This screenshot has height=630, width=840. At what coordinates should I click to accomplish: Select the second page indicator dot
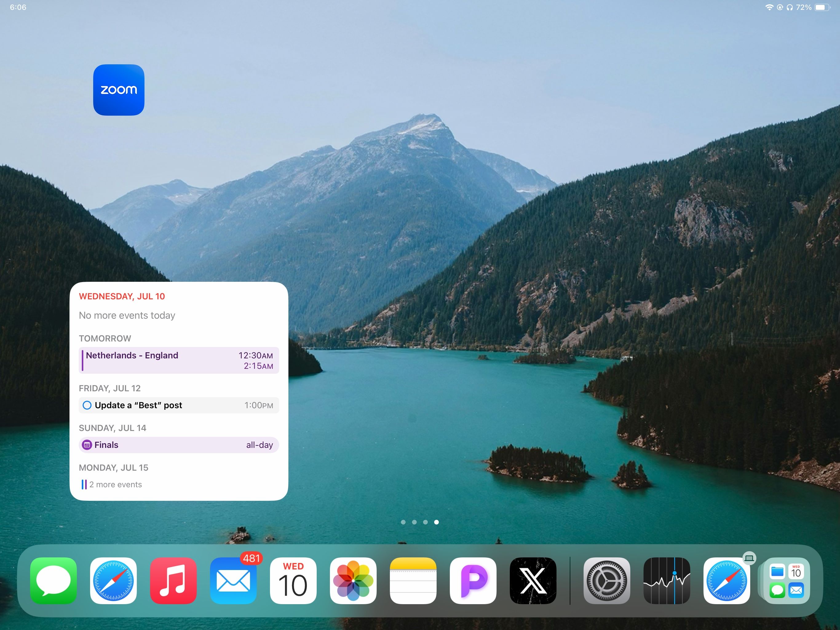tap(414, 522)
